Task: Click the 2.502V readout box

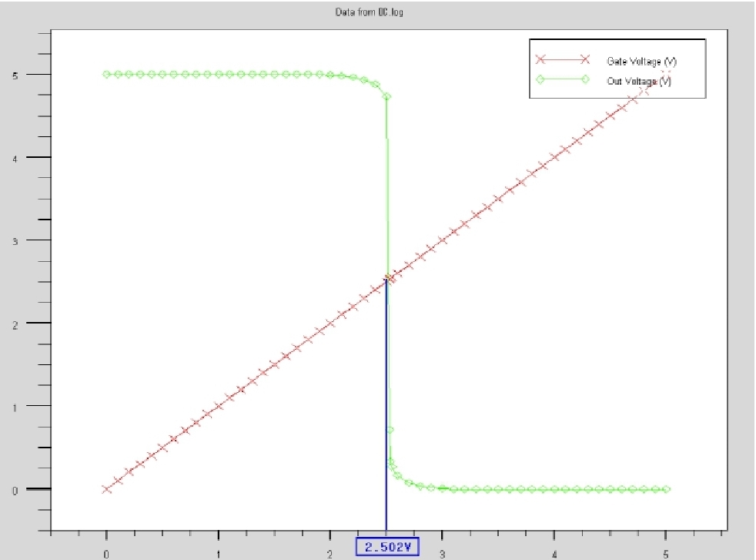Action: pos(386,547)
